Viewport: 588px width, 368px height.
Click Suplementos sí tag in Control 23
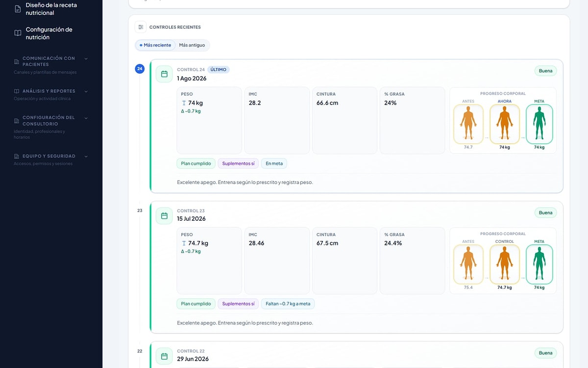coord(238,304)
